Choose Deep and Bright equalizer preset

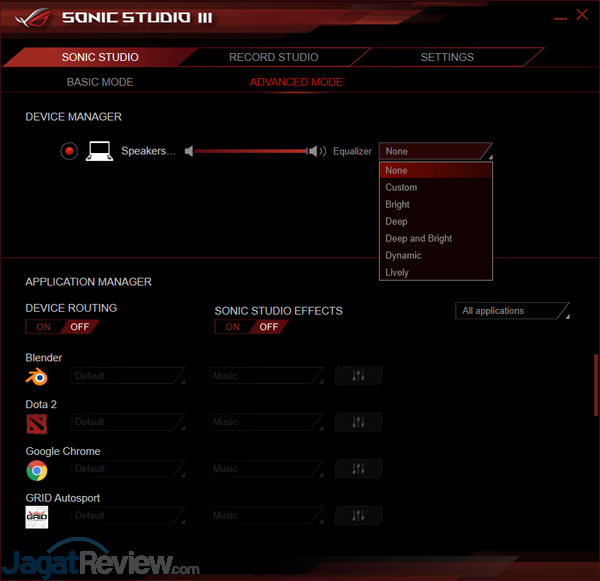pyautogui.click(x=435, y=238)
